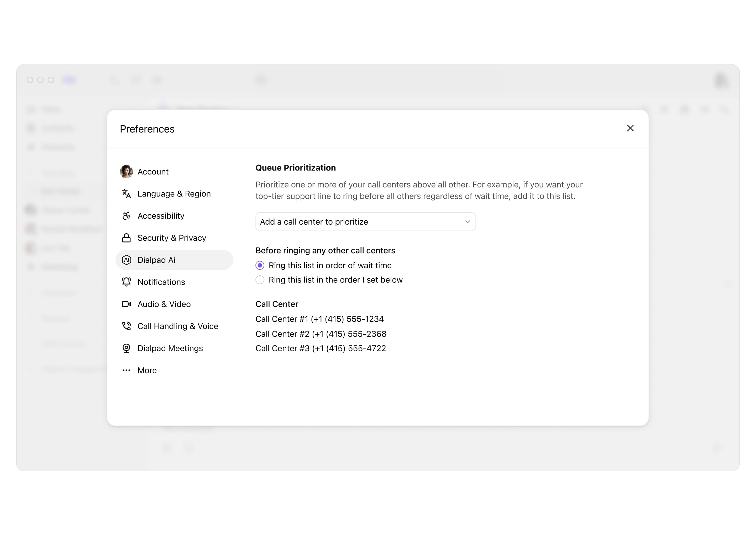Go to Accessibility settings
756x536 pixels.
(x=174, y=216)
